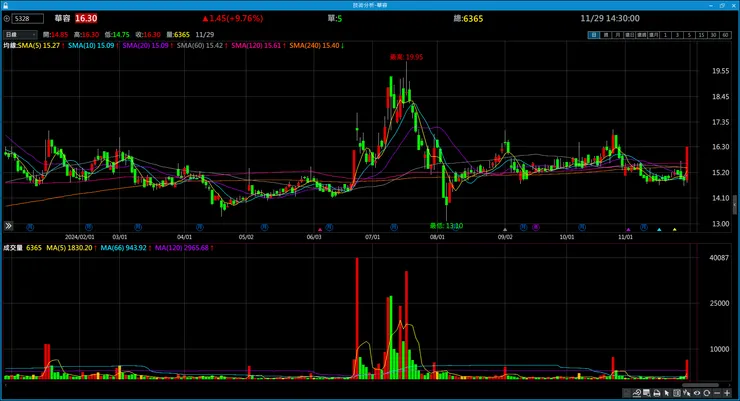Choose the 1-minute interval button
The image size is (740, 401).
(x=665, y=35)
